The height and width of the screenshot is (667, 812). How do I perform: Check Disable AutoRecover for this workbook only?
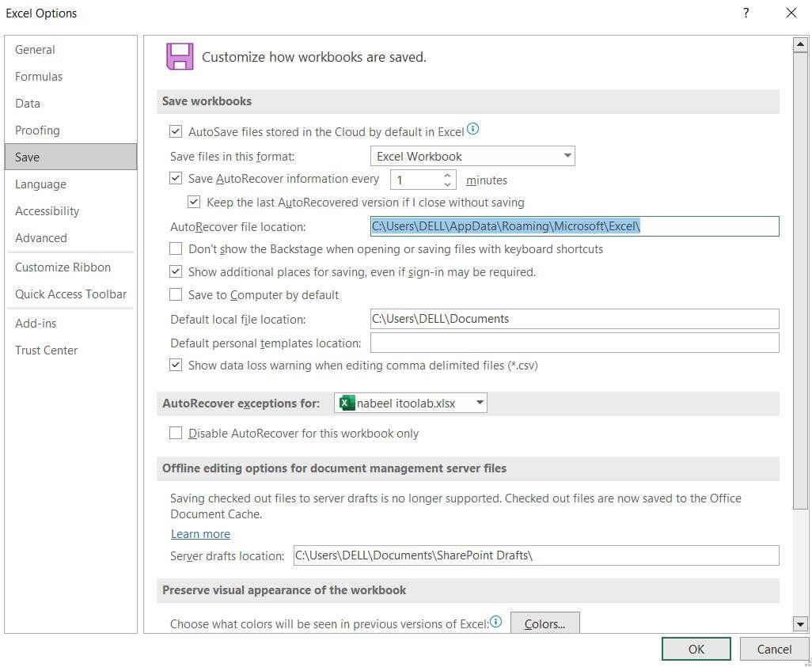[175, 433]
